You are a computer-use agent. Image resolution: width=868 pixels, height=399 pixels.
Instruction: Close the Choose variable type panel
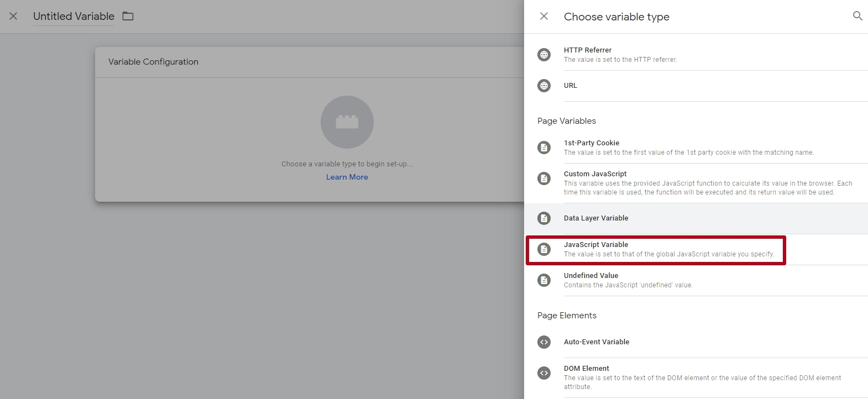click(x=544, y=16)
